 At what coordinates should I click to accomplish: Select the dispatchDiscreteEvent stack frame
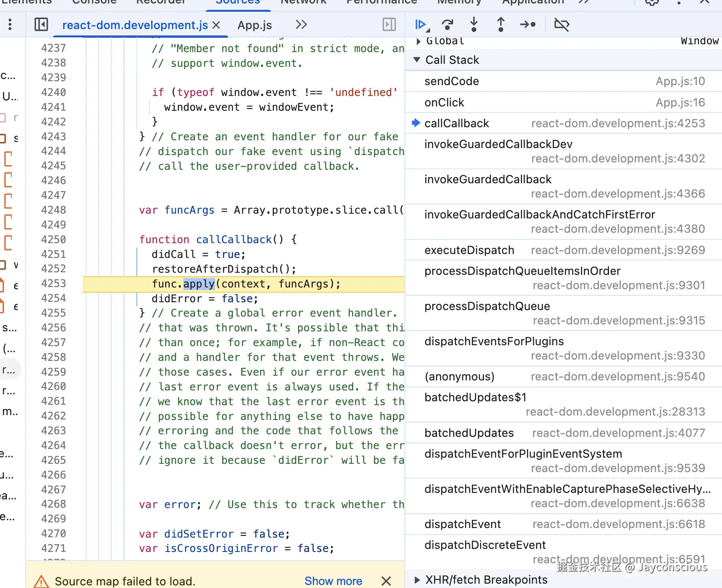(x=564, y=552)
